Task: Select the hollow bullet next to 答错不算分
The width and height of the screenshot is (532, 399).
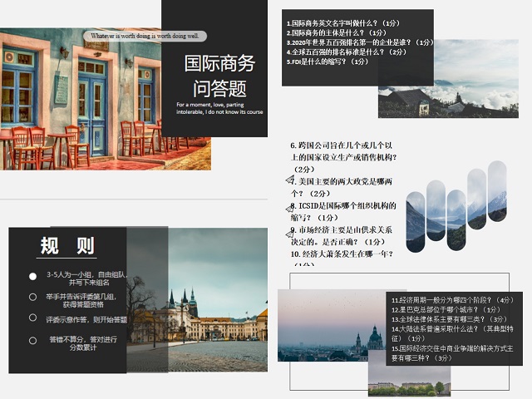Action: tap(32, 341)
